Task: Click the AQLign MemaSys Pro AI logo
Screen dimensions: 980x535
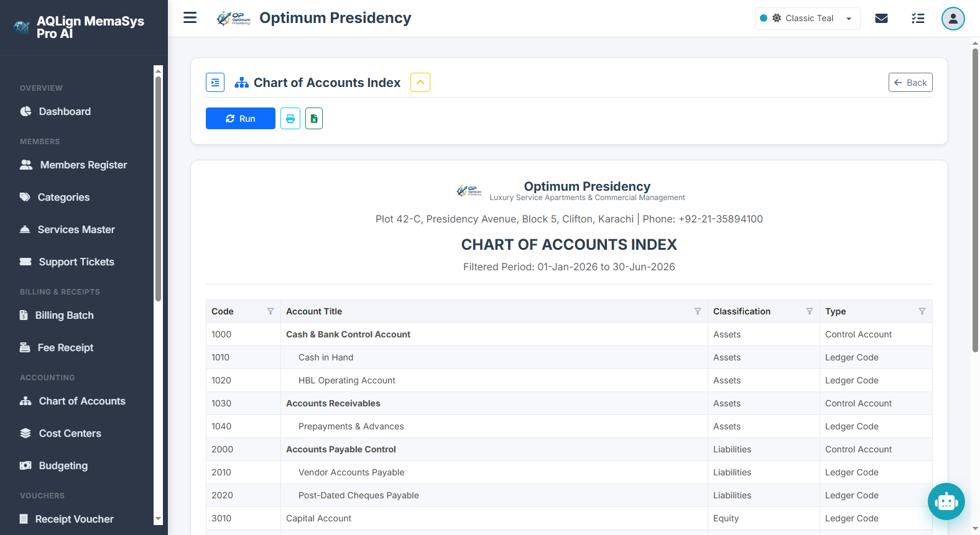Action: (22, 27)
